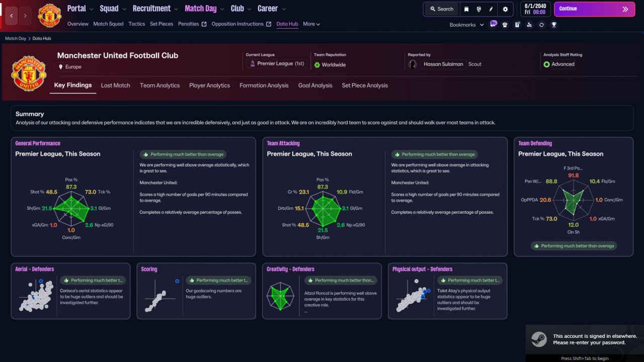Click the Steam logo in the notification
Image resolution: width=644 pixels, height=362 pixels.
[x=540, y=340]
